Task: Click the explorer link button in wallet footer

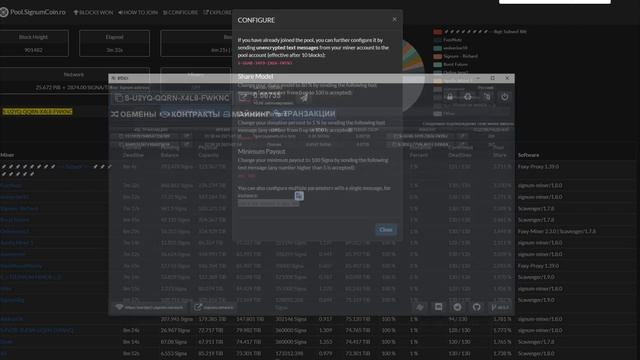Action: [214, 307]
